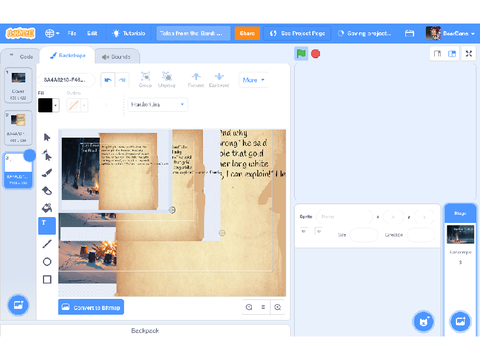Click the Undo arrow

point(108,80)
